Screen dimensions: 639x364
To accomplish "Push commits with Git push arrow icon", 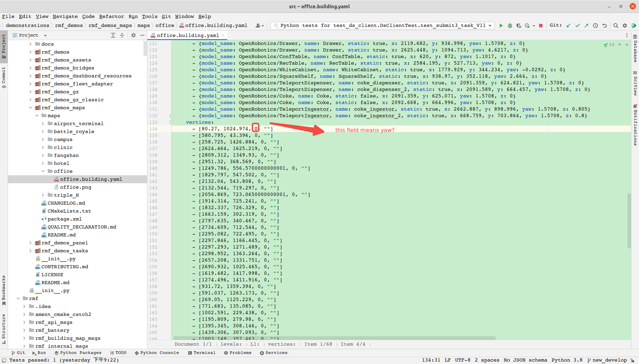I will (586, 25).
